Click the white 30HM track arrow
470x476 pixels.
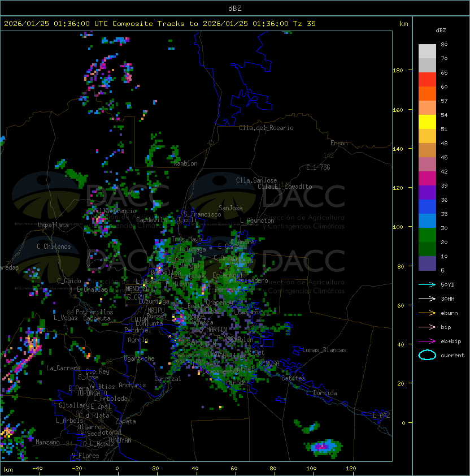[x=427, y=298]
